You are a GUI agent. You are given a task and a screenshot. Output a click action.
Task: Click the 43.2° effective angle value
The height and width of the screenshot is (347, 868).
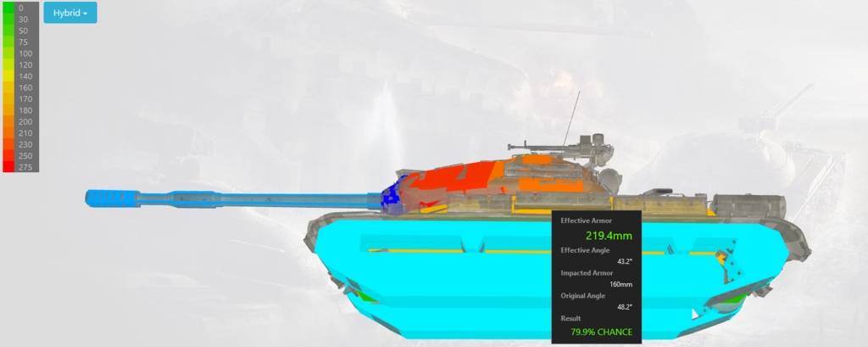[625, 260]
